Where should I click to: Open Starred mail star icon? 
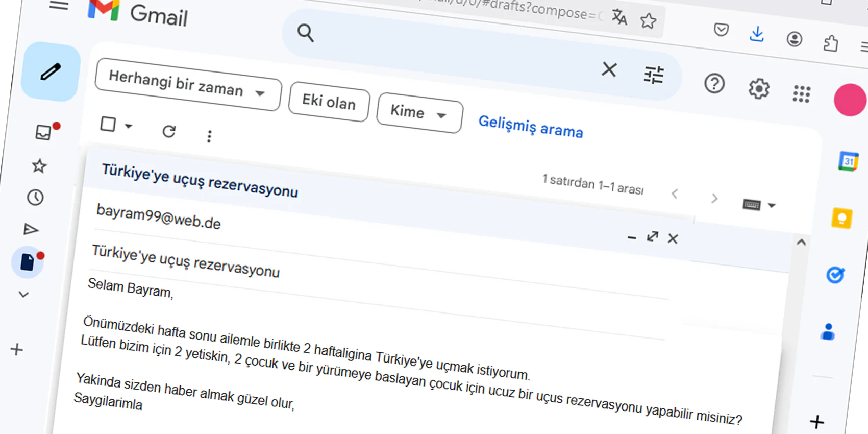[39, 165]
